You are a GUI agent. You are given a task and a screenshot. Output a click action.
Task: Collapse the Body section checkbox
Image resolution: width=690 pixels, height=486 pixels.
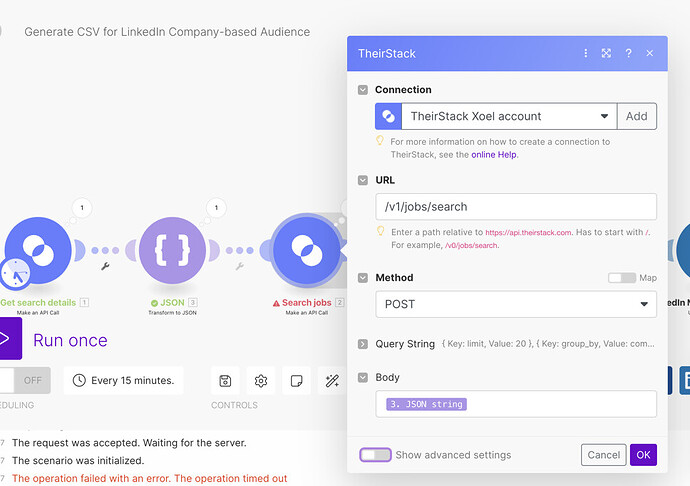[363, 378]
